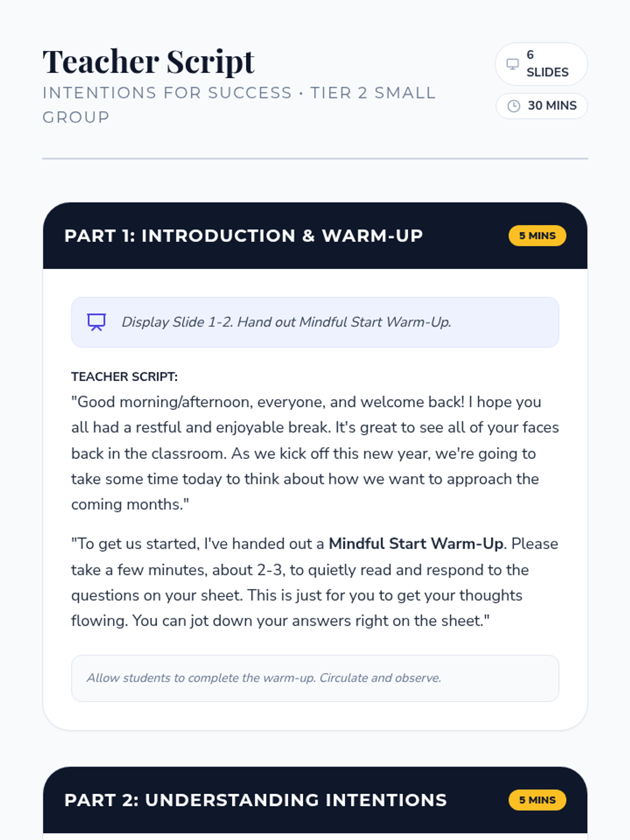
Task: Click the TEACHER SCRIPT: label
Action: (x=124, y=377)
